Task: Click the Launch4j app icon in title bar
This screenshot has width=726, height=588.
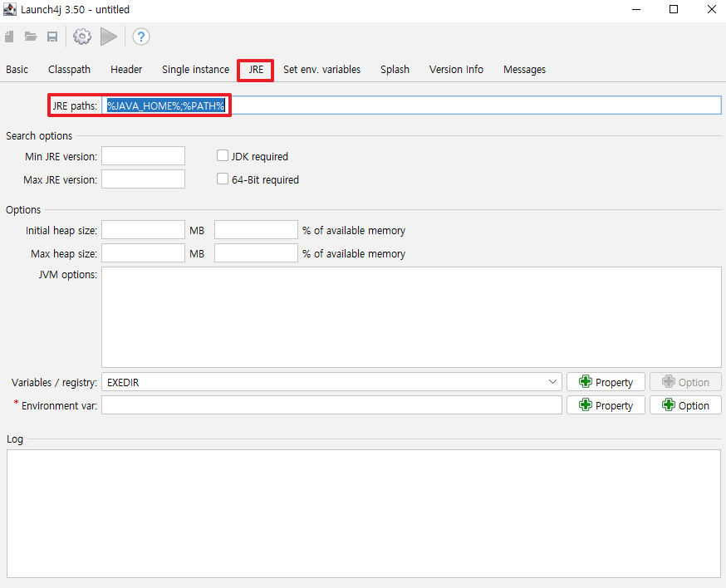Action: 10,9
